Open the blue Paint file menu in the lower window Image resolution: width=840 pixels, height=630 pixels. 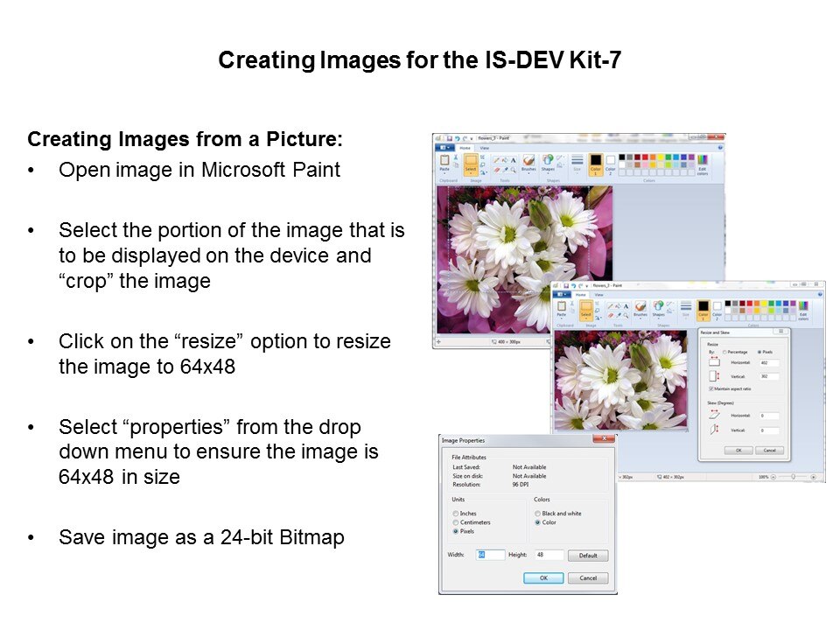(563, 295)
